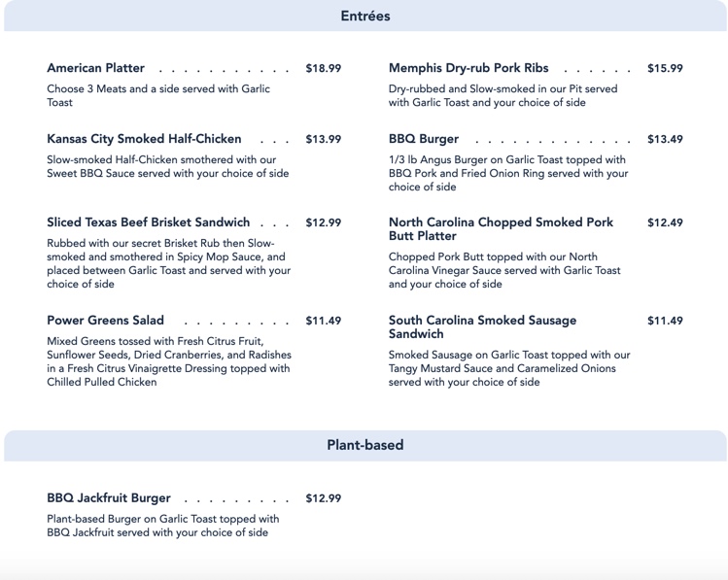The image size is (728, 580).
Task: Click the $18.99 American Platter price
Action: click(323, 69)
